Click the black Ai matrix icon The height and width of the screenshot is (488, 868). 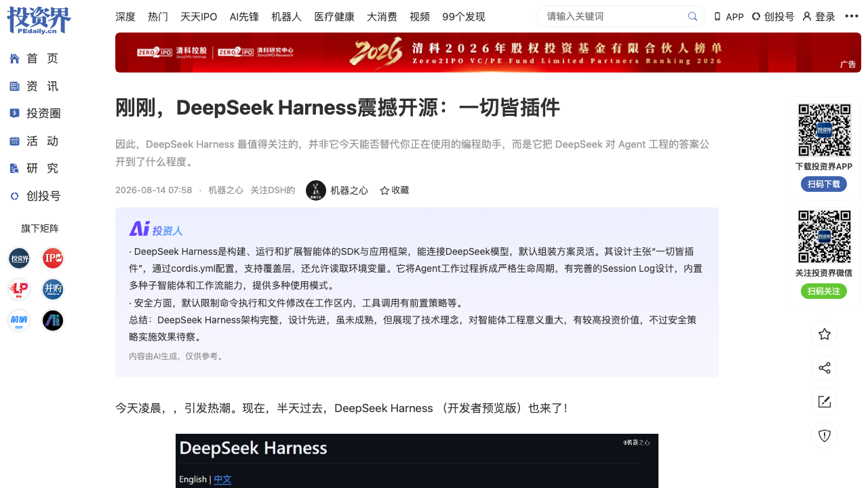(53, 321)
